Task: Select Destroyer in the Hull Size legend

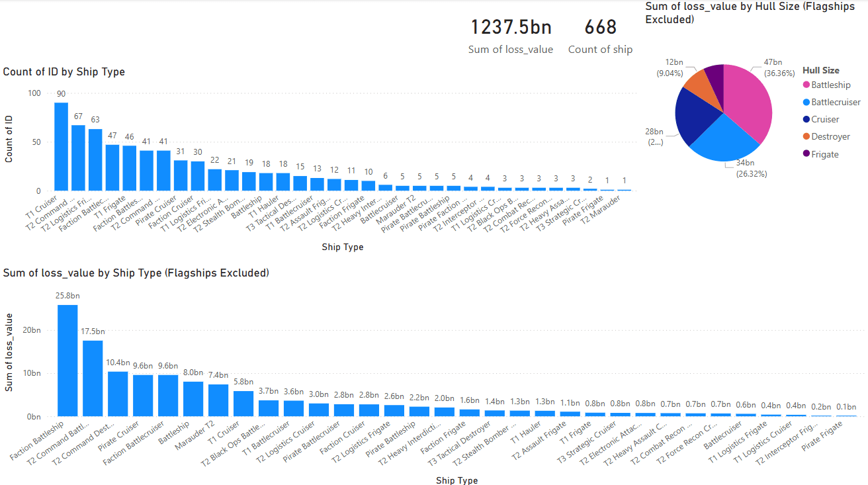Action: tap(830, 137)
